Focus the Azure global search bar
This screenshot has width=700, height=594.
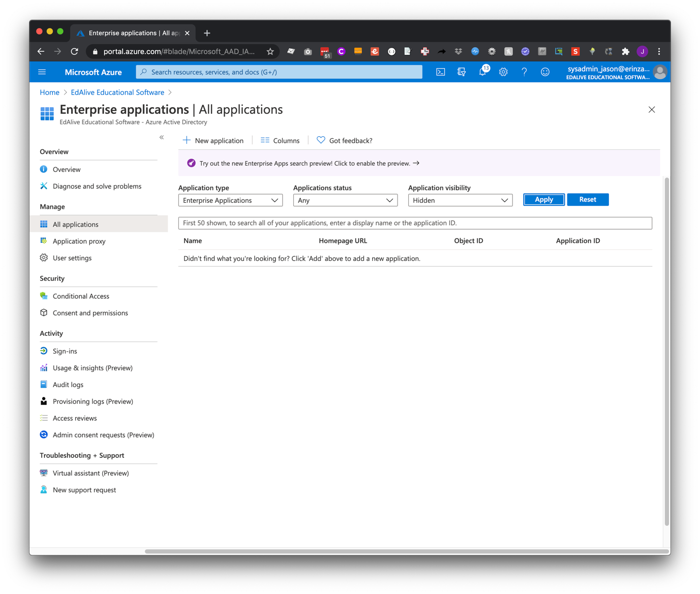(279, 72)
